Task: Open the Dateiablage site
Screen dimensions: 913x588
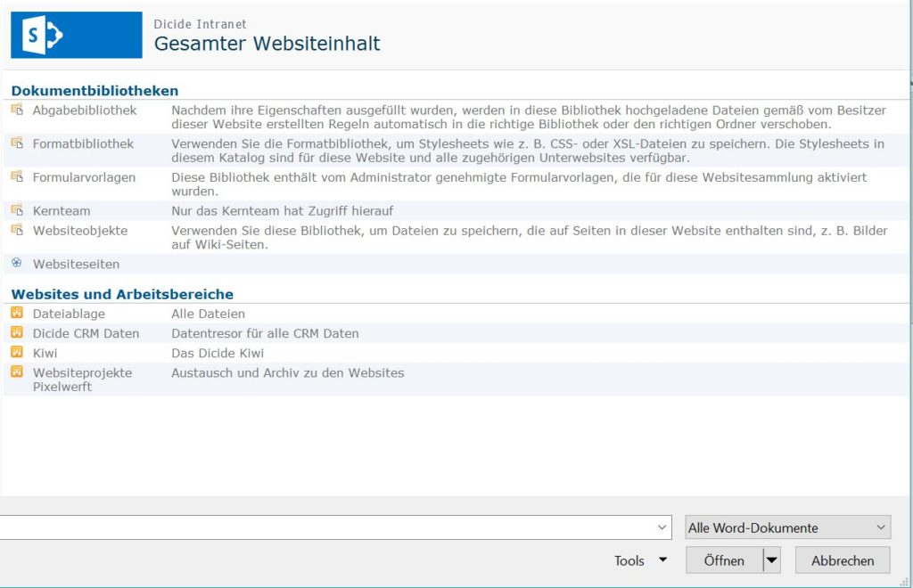Action: (x=69, y=314)
